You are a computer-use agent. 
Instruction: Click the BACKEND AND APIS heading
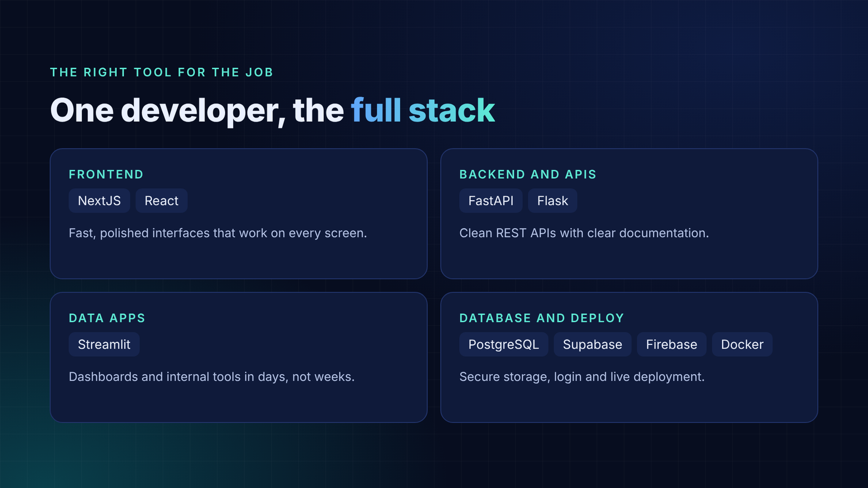[x=528, y=175]
